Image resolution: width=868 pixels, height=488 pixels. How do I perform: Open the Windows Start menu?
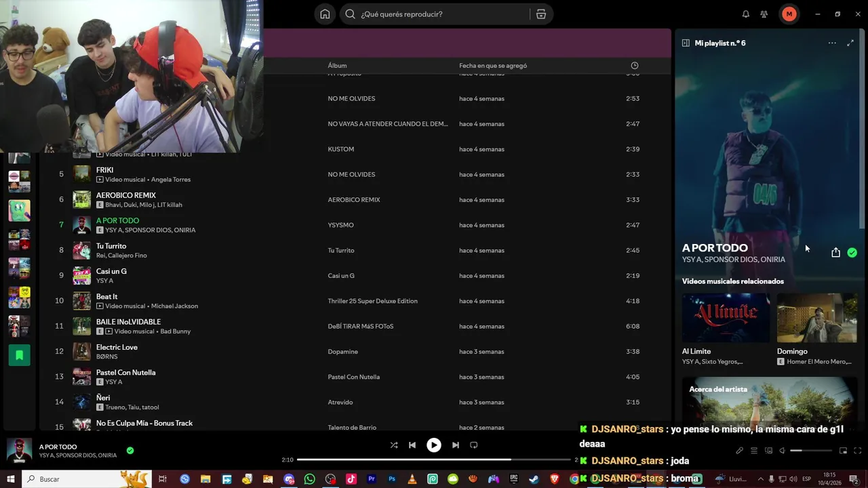[x=10, y=479]
